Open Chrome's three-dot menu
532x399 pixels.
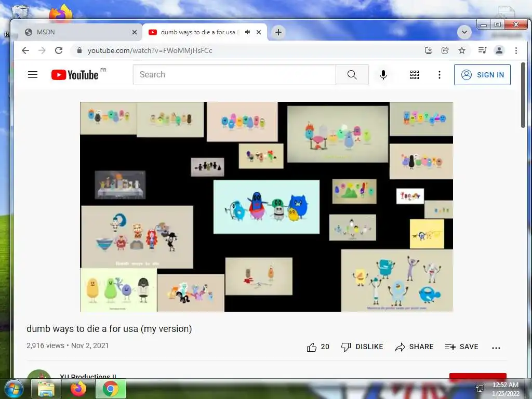click(516, 50)
